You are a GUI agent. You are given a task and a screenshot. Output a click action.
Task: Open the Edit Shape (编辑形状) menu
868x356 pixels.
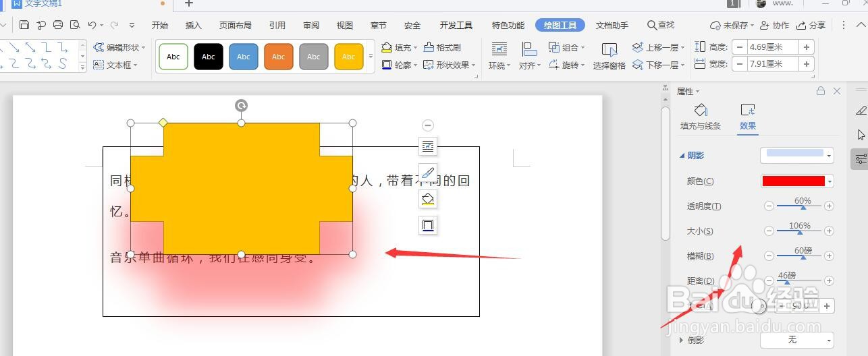[120, 48]
